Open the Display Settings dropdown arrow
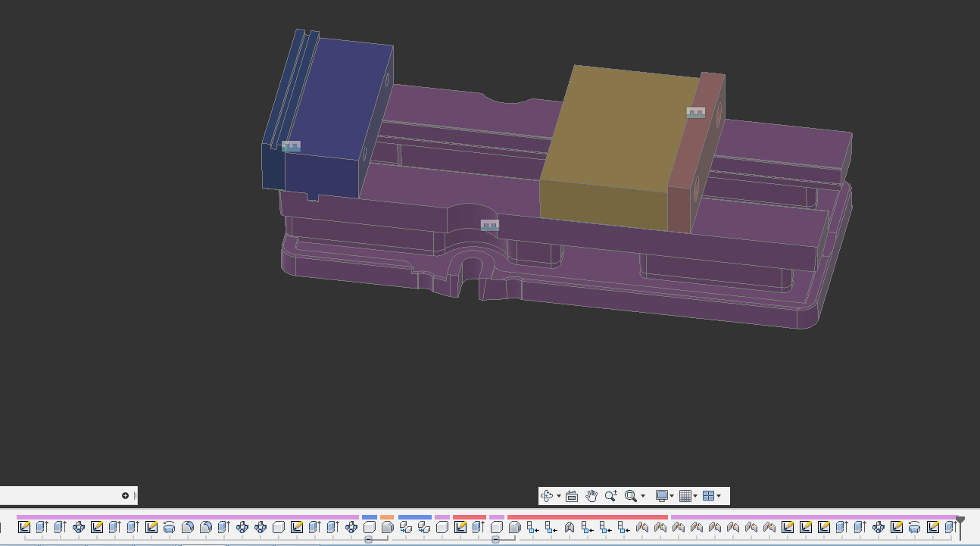This screenshot has height=546, width=980. pyautogui.click(x=672, y=496)
